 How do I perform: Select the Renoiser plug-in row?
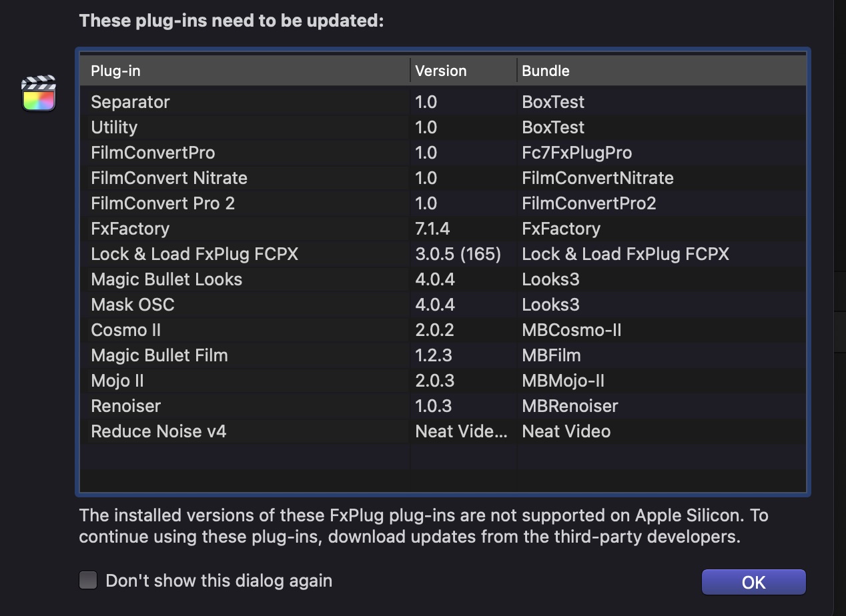tap(125, 406)
